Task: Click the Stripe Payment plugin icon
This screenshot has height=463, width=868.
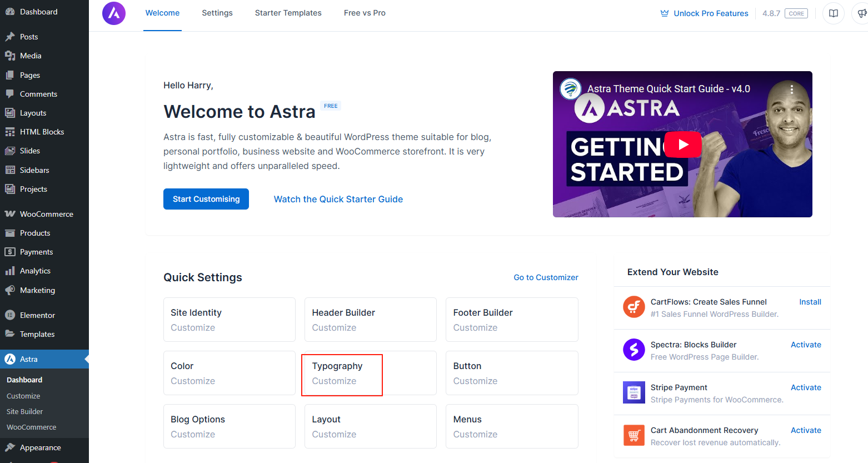Action: click(633, 392)
